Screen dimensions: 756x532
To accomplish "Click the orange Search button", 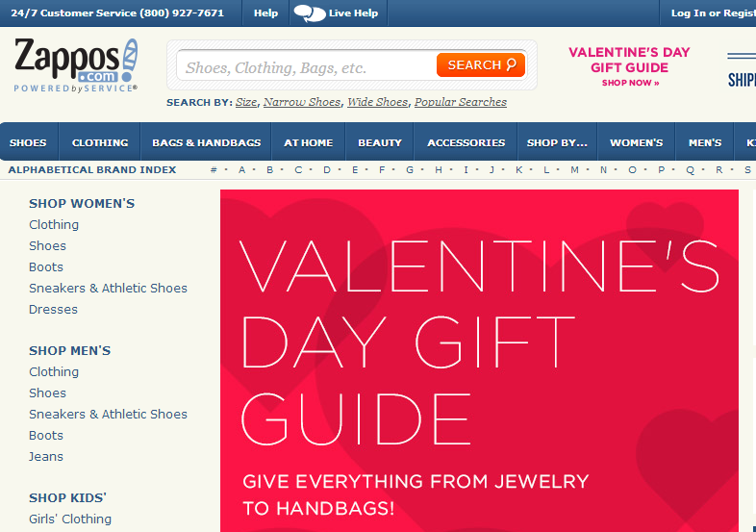I will [x=481, y=65].
